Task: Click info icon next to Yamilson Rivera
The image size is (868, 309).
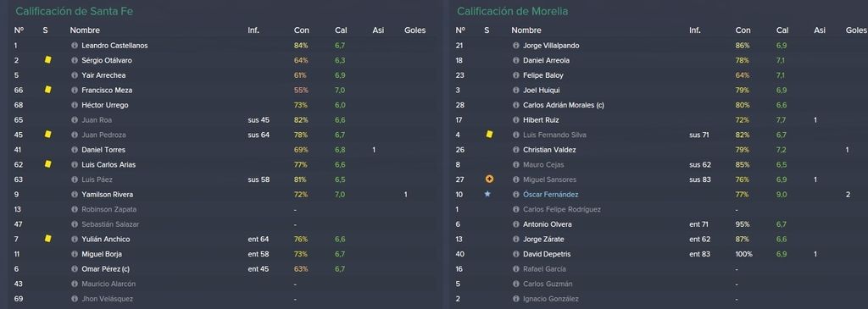Action: click(75, 195)
